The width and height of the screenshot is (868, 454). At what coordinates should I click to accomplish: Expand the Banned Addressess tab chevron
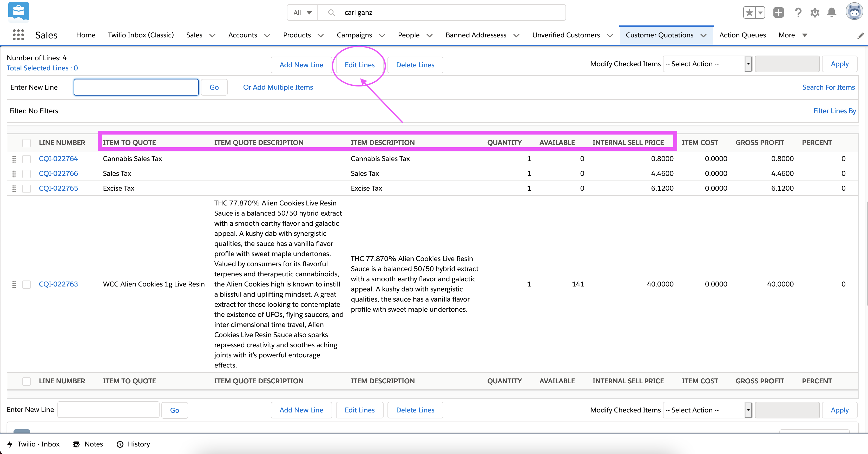[516, 35]
